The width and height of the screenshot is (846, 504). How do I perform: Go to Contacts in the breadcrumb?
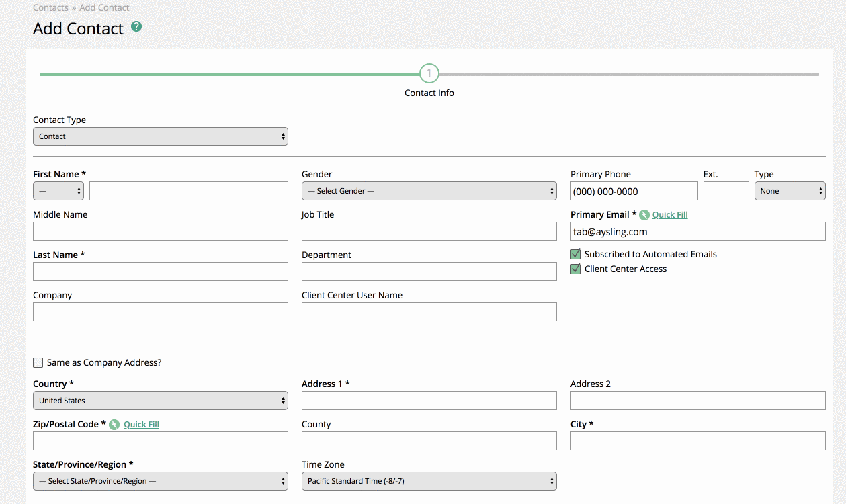click(50, 8)
